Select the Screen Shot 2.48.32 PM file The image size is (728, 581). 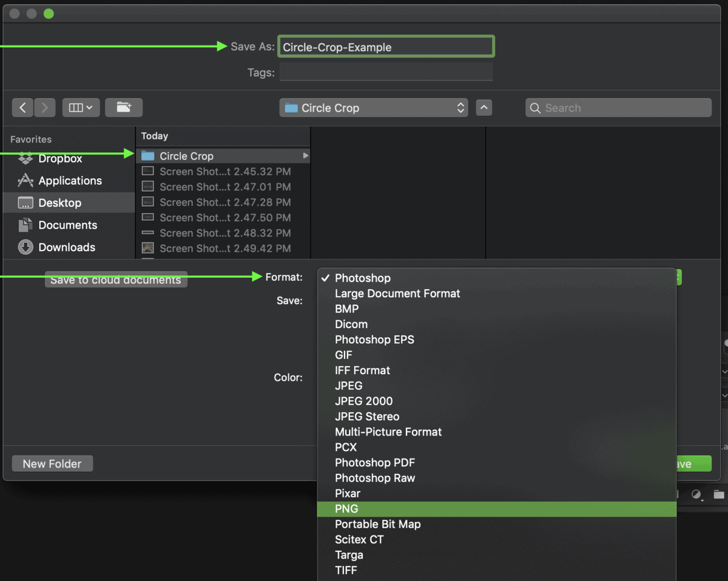pos(223,233)
